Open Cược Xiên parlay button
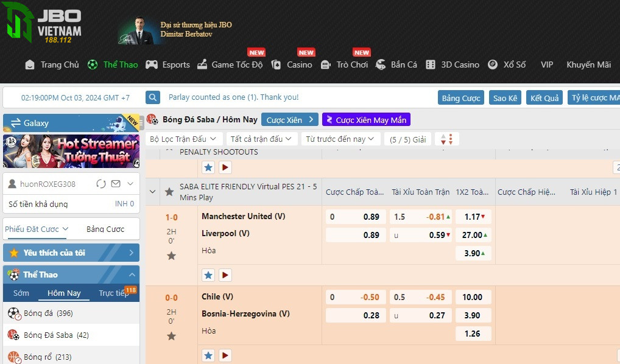The height and width of the screenshot is (364, 620). point(290,120)
